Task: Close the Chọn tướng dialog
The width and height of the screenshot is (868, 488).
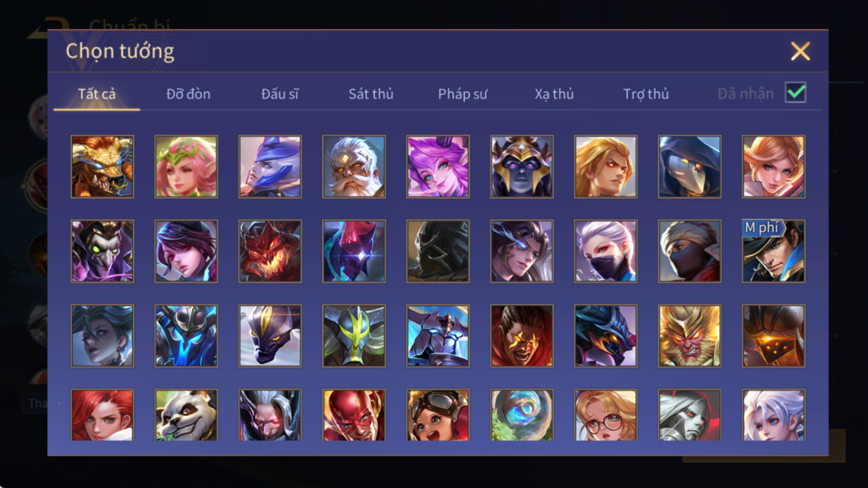Action: point(800,52)
